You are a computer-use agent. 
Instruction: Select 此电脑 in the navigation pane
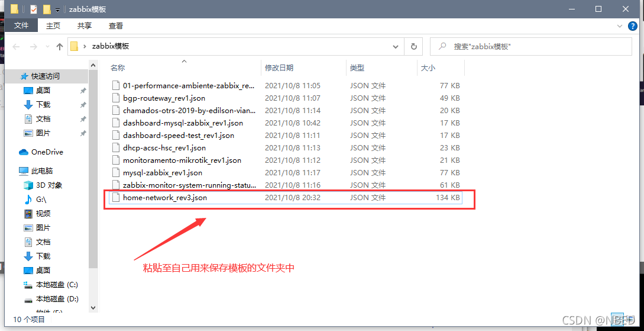click(42, 171)
